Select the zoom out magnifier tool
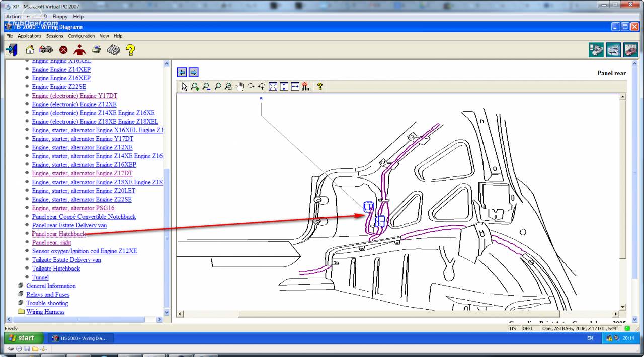The height and width of the screenshot is (357, 644). coord(206,86)
